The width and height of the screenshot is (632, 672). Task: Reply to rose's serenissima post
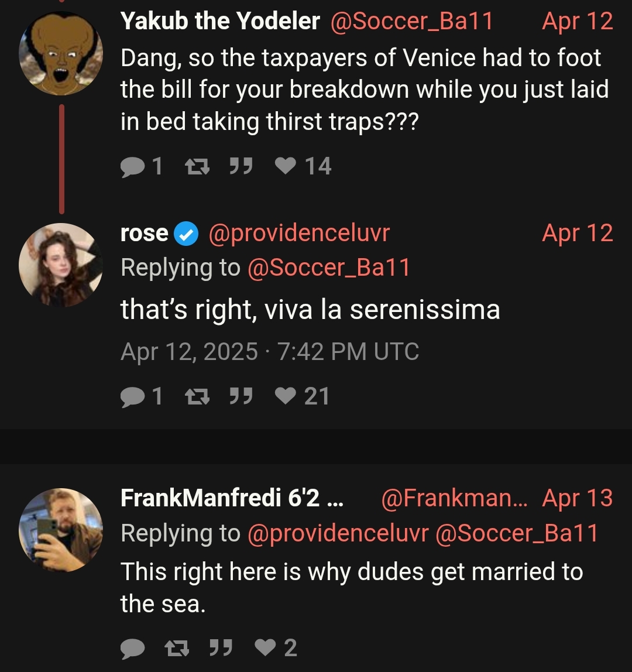click(x=133, y=397)
